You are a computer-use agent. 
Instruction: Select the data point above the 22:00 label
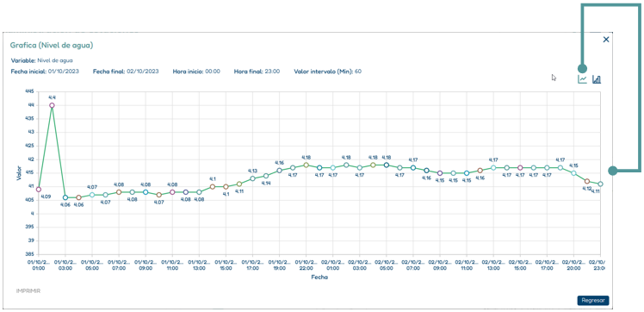[x=306, y=165]
